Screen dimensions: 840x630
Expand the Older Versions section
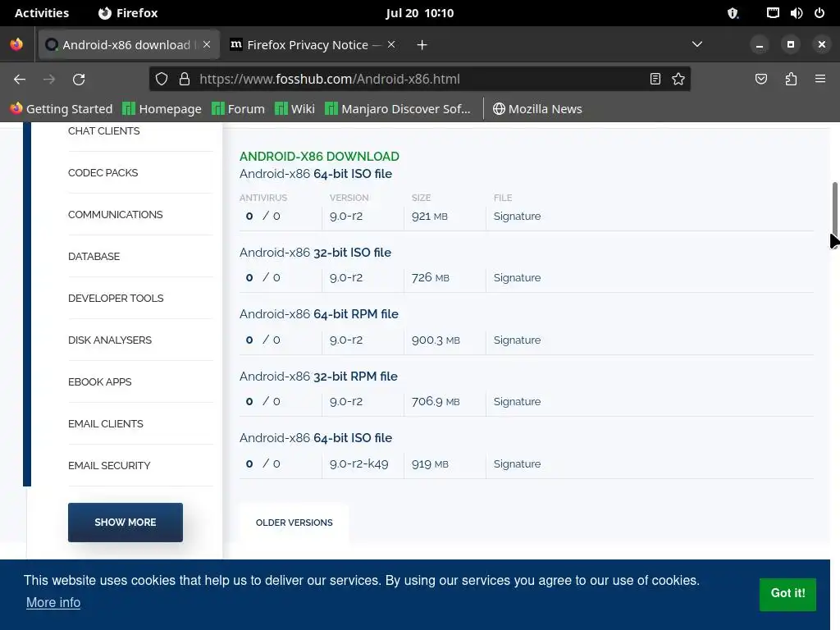click(x=294, y=523)
